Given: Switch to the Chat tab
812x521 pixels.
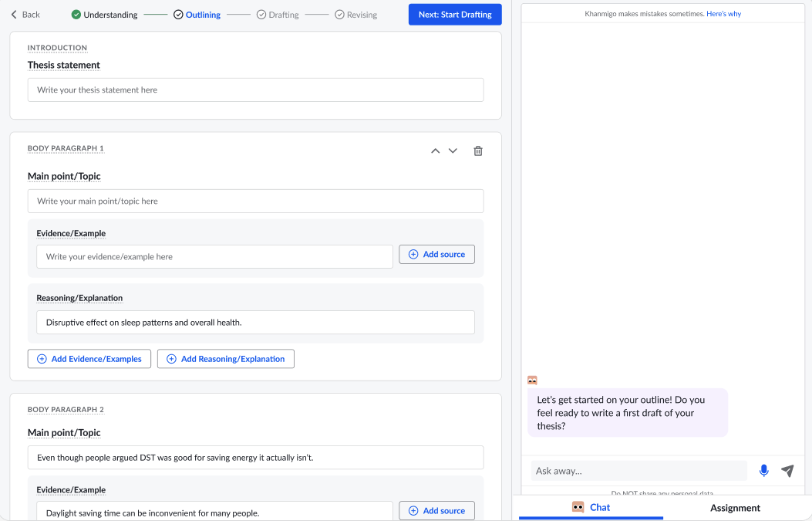Looking at the screenshot, I should 591,508.
